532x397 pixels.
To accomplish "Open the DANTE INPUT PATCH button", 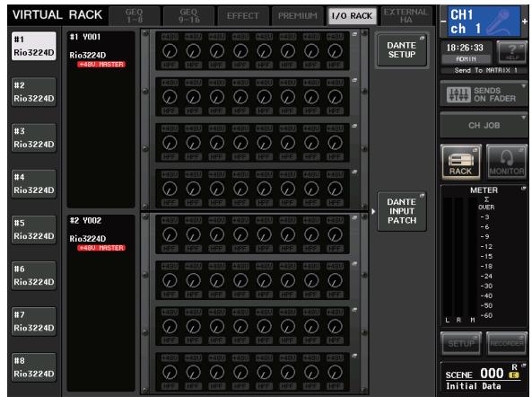I will tap(402, 211).
